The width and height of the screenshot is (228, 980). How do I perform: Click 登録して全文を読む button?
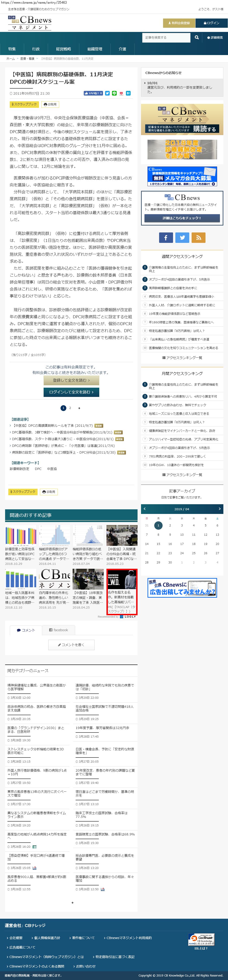[71, 380]
